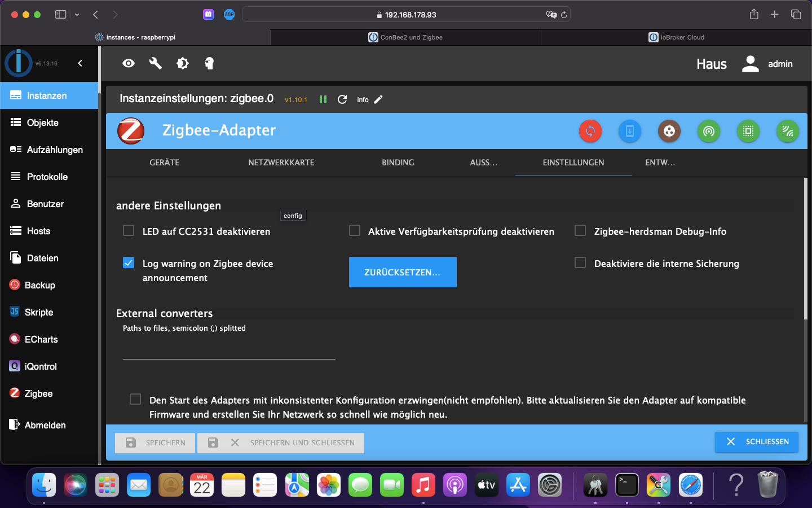Click the ZURÜCKSETZEN... button
Screen dimensions: 812x508
[403, 272]
